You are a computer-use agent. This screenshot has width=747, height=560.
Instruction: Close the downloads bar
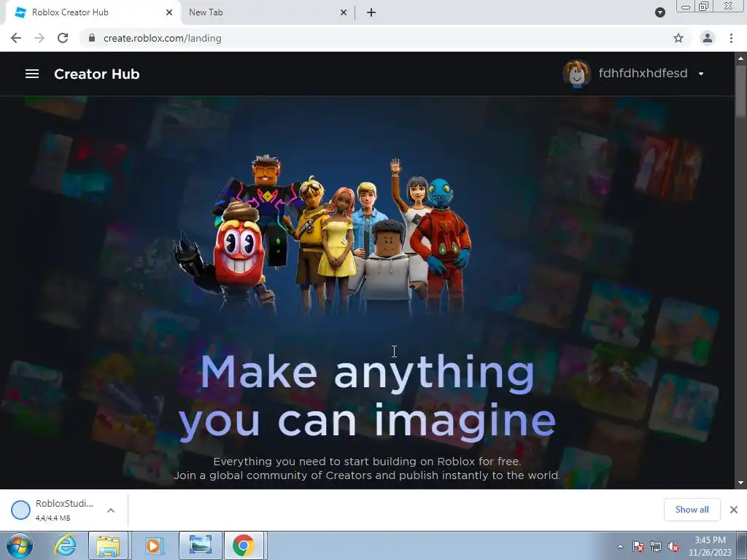(x=734, y=510)
